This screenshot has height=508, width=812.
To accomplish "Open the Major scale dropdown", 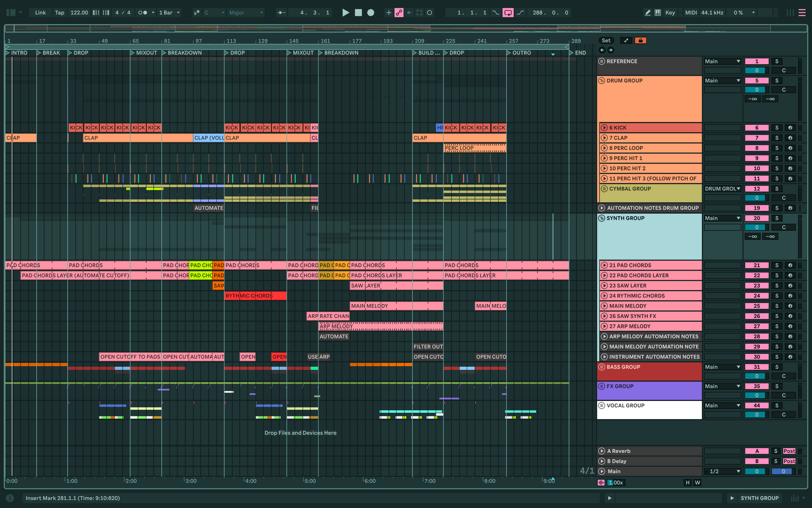I will 245,13.
